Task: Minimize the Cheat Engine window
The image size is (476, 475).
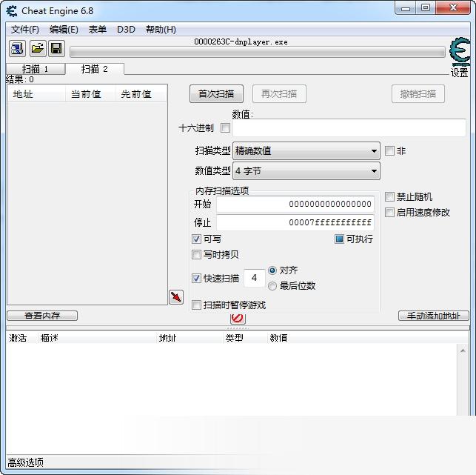Action: click(406, 8)
